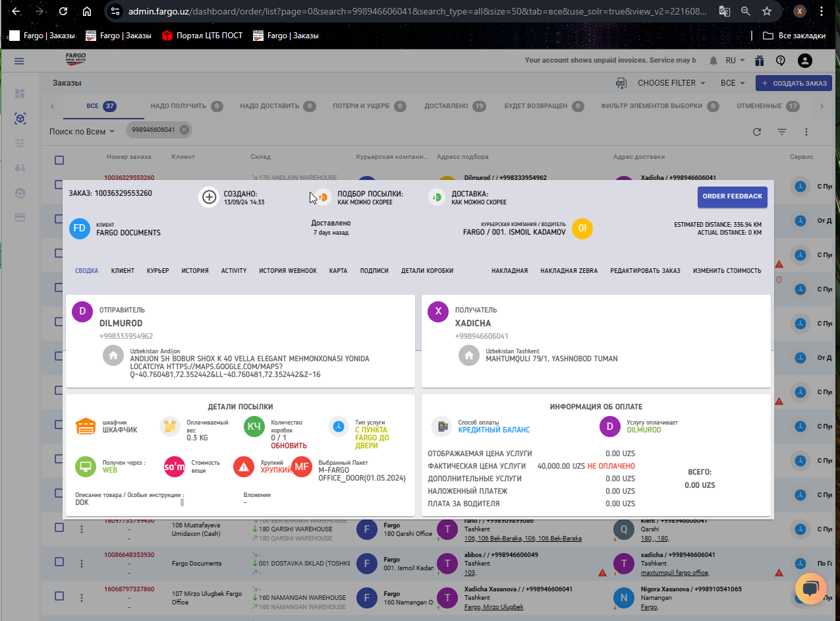Open three-dot menu for order 18097735799430

click(x=82, y=529)
